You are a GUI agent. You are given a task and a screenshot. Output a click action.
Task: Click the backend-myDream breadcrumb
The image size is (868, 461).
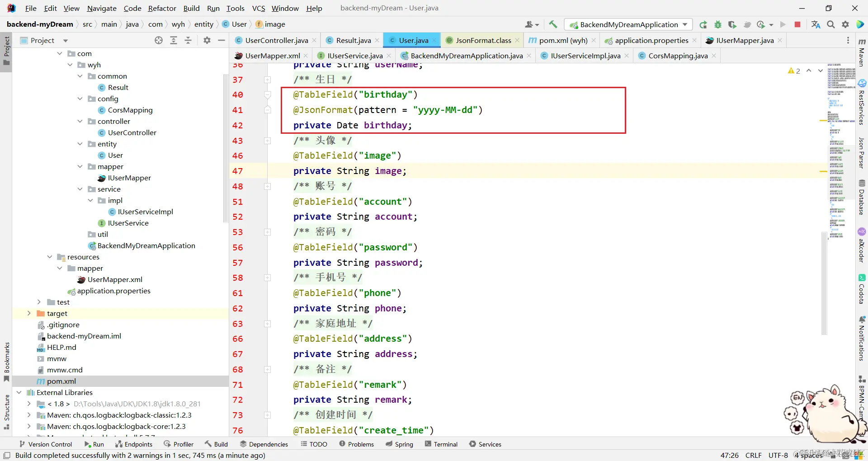click(x=40, y=24)
